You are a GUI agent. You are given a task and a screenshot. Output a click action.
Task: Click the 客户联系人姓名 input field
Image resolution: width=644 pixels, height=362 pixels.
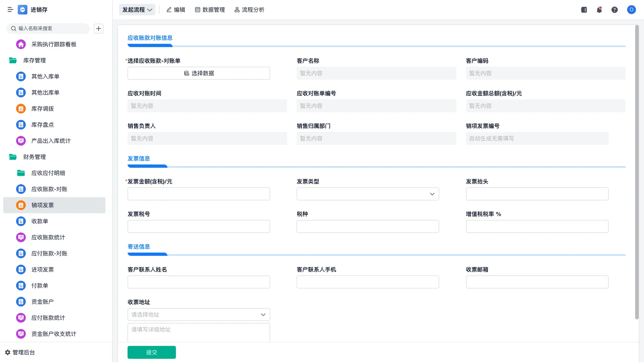(x=199, y=282)
